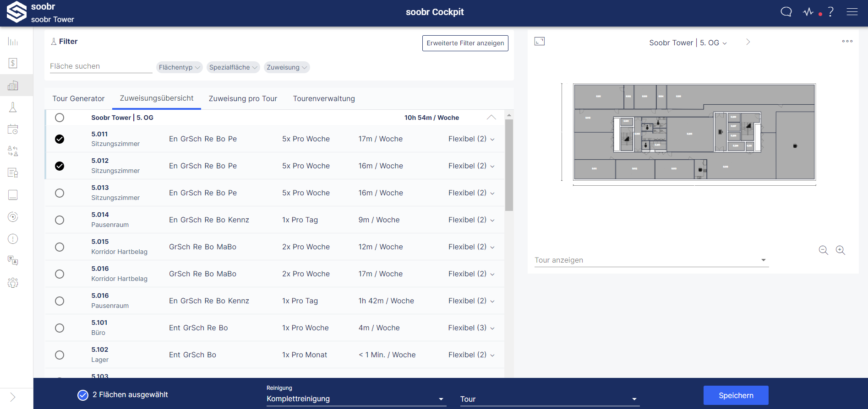
Task: Switch to Zuweisungsübersicht tab
Action: (157, 98)
